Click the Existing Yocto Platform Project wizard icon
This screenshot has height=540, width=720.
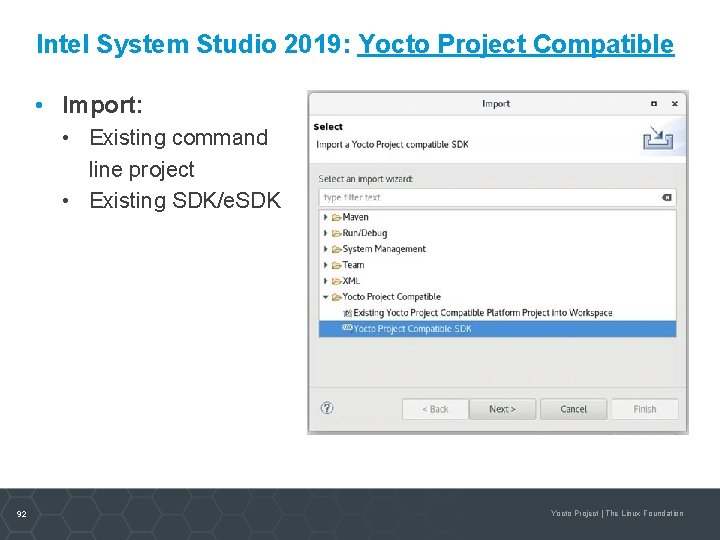348,313
